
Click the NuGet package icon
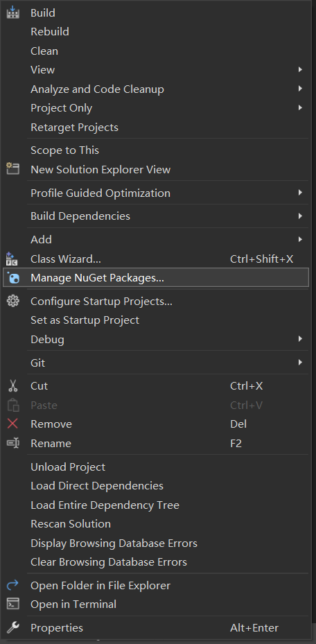click(13, 278)
